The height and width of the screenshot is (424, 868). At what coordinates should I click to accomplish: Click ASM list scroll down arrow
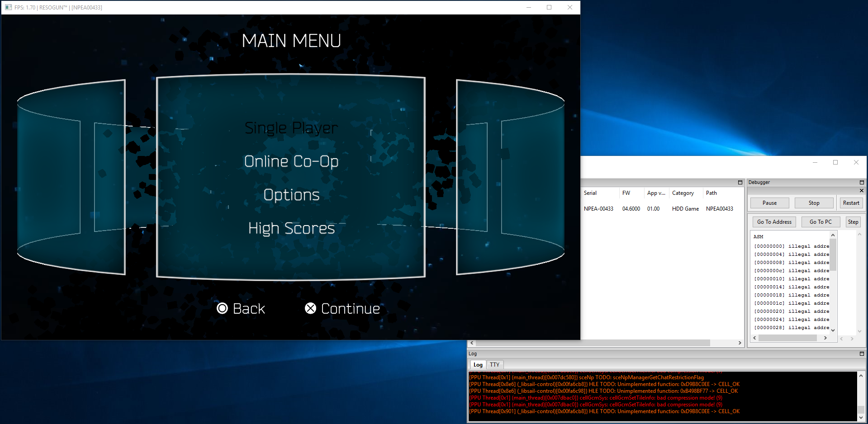833,330
